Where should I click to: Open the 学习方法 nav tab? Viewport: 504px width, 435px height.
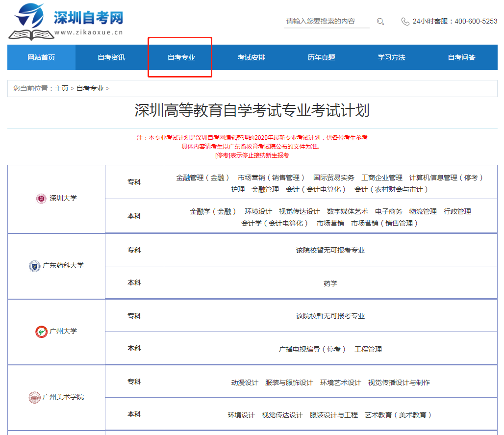point(392,57)
